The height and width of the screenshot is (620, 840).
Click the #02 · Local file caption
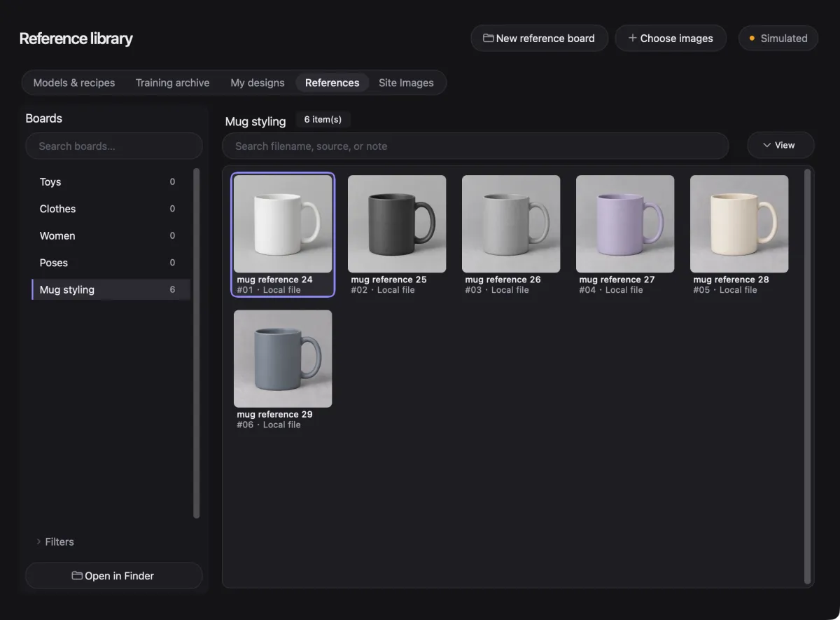pyautogui.click(x=383, y=290)
